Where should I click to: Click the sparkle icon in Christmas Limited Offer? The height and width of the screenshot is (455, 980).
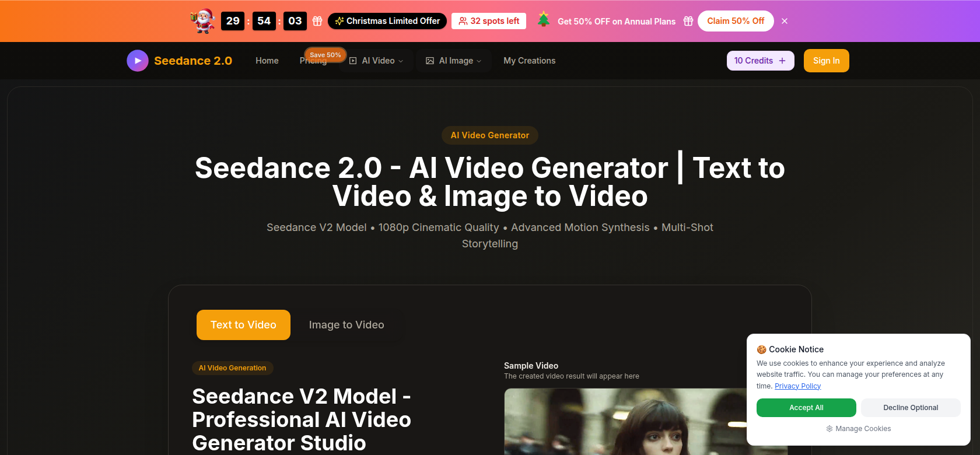click(339, 21)
